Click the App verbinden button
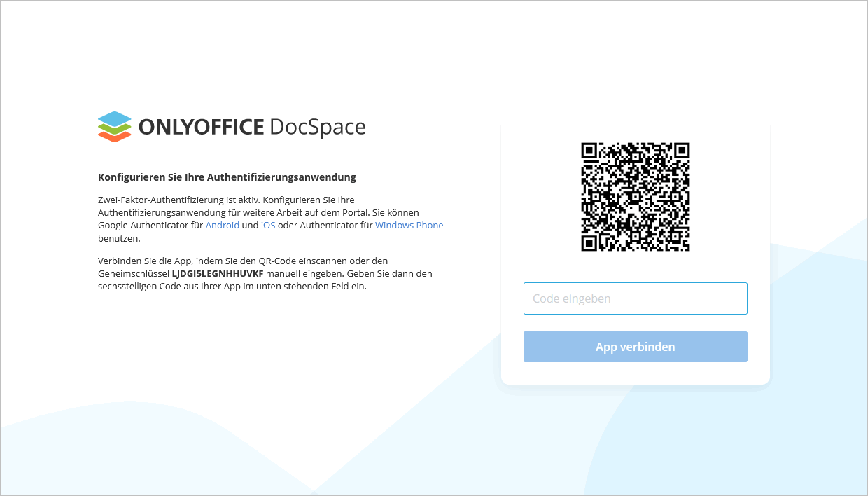The image size is (868, 496). (x=636, y=347)
